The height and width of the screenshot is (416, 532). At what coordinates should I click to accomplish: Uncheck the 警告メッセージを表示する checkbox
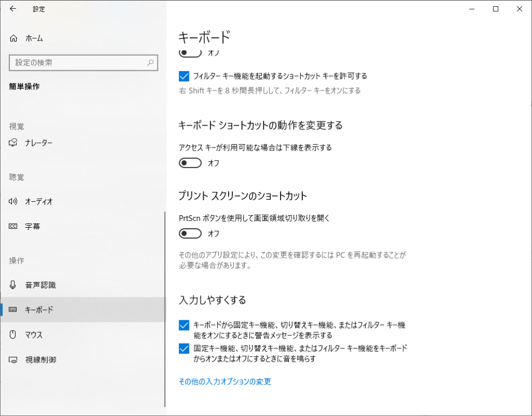tap(184, 326)
